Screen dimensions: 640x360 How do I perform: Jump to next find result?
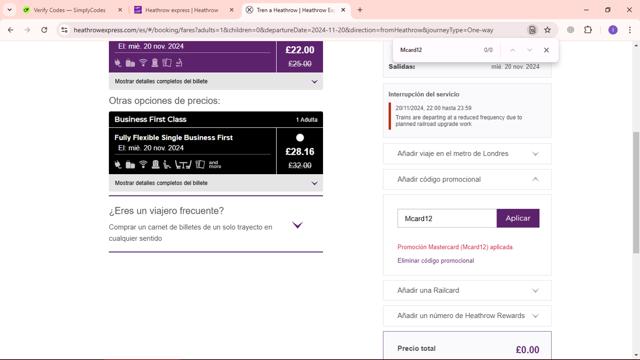(529, 50)
